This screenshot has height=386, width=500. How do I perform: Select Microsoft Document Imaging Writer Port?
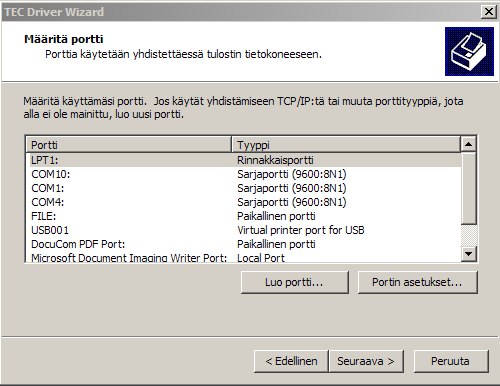(x=244, y=257)
